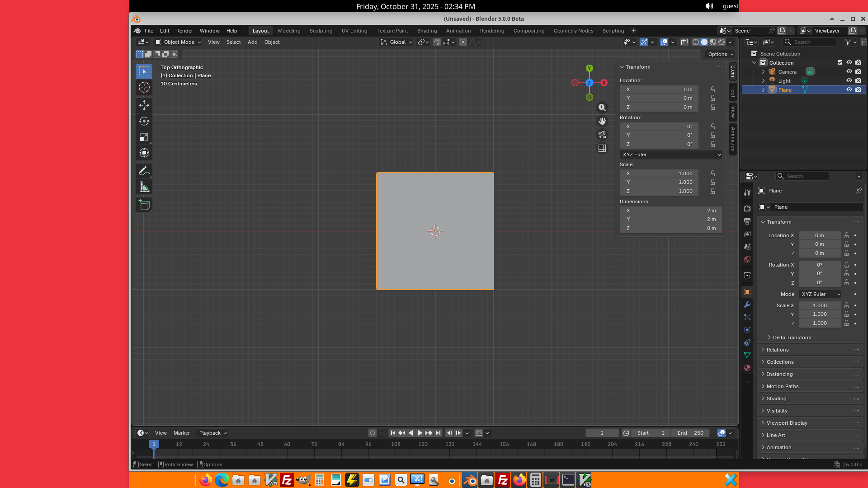This screenshot has width=868, height=488.
Task: Click the Options button in viewport
Action: [721, 54]
